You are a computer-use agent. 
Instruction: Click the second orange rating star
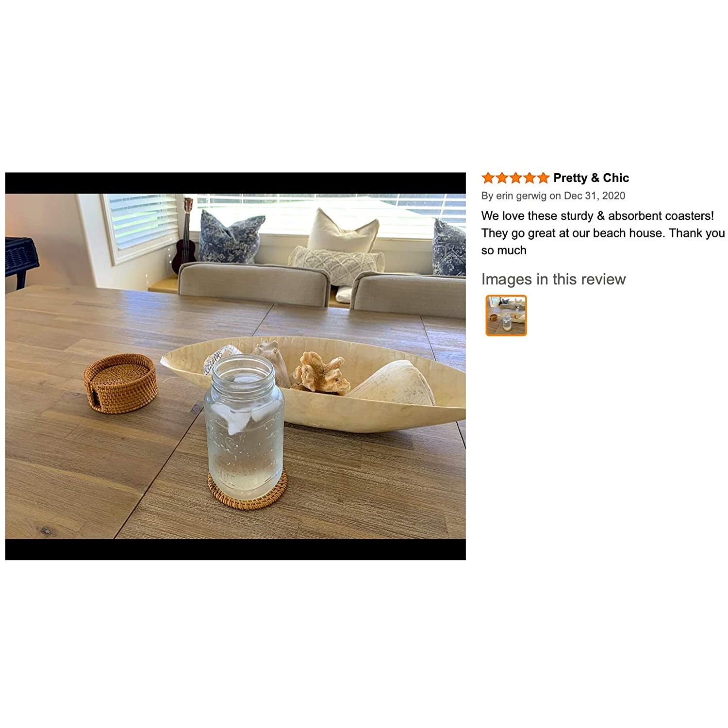tap(502, 178)
